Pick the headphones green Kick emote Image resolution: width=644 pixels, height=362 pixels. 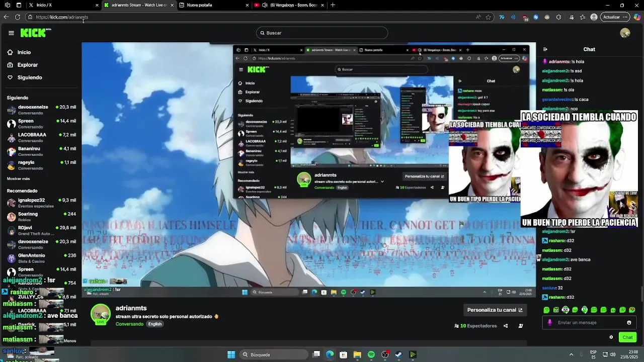[x=585, y=310]
